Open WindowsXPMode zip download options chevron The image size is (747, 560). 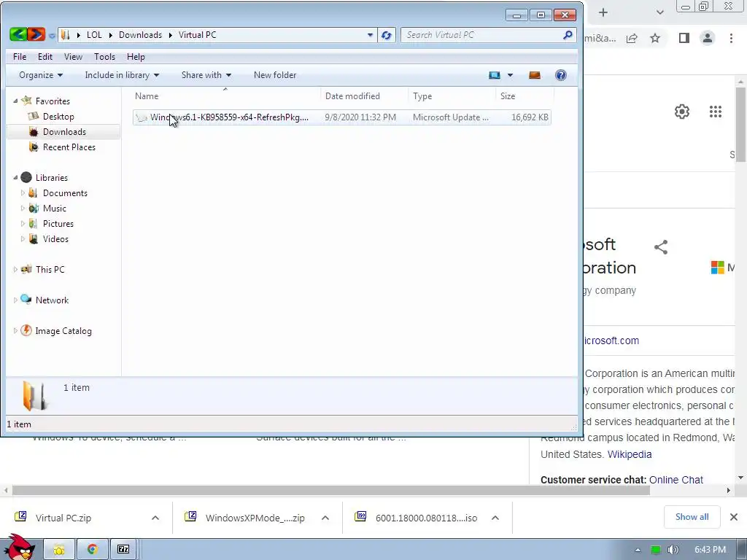[325, 518]
